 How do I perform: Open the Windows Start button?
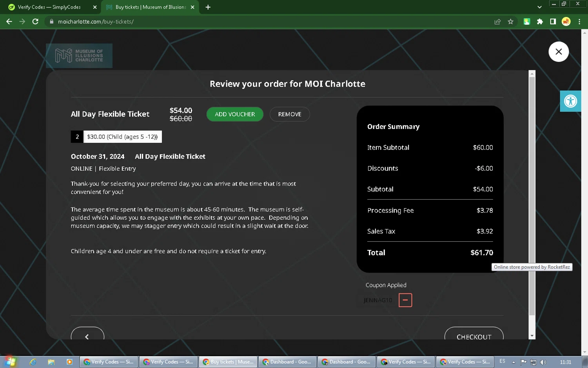coord(10,362)
